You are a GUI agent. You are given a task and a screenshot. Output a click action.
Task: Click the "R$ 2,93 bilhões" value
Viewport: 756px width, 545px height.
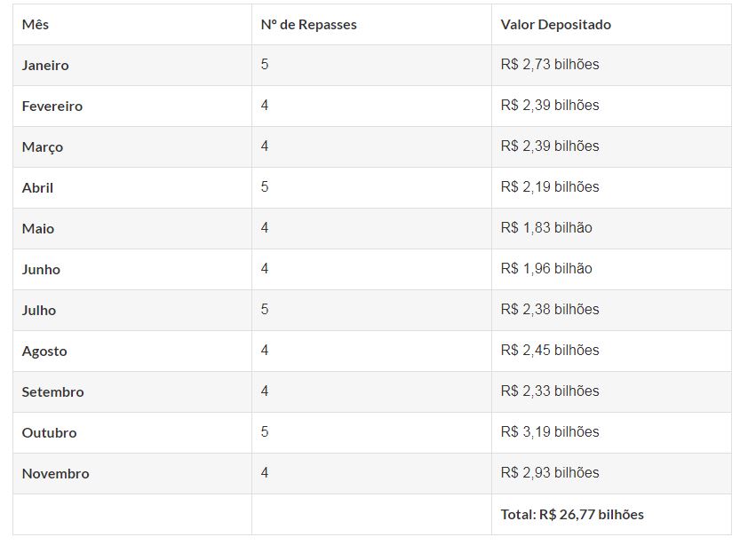click(x=550, y=473)
